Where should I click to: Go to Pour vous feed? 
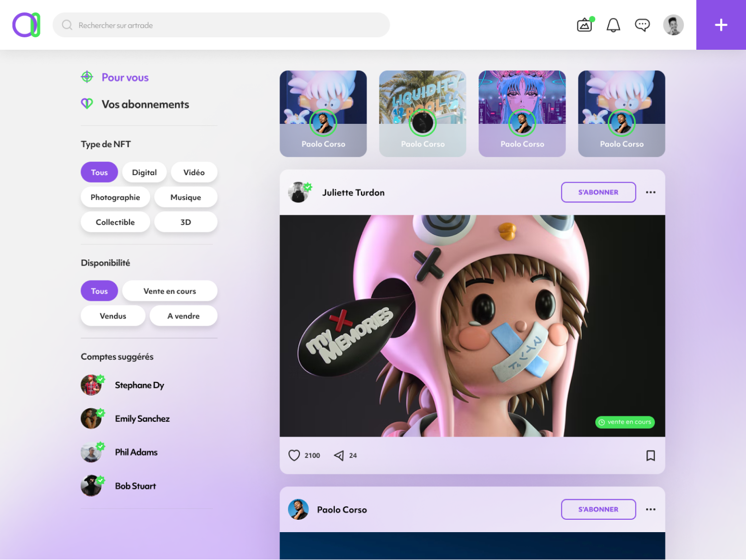[x=125, y=77]
